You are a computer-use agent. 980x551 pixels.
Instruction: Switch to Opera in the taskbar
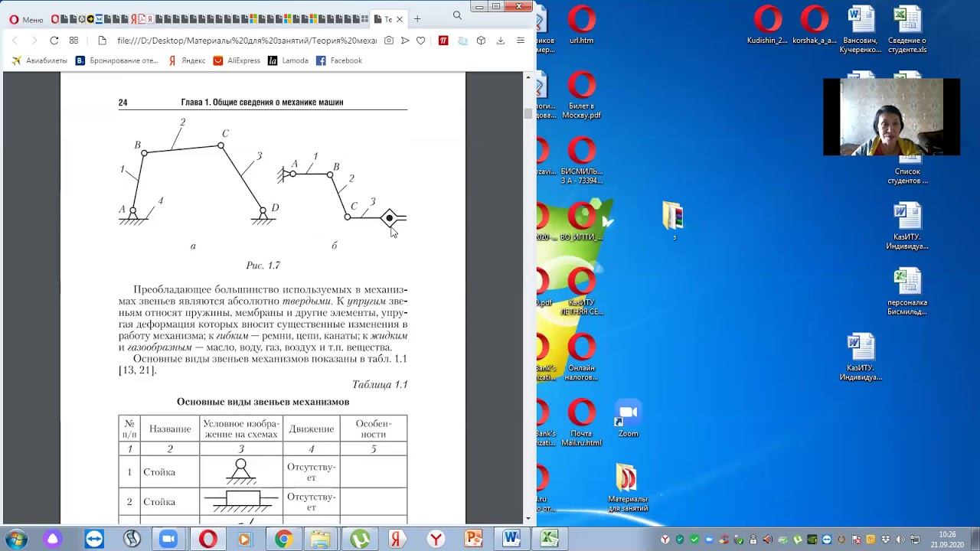coord(207,539)
